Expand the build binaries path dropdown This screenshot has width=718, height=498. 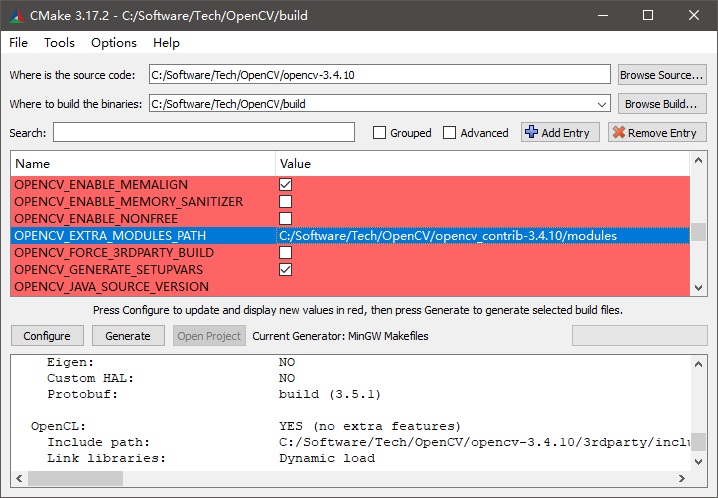pos(602,104)
